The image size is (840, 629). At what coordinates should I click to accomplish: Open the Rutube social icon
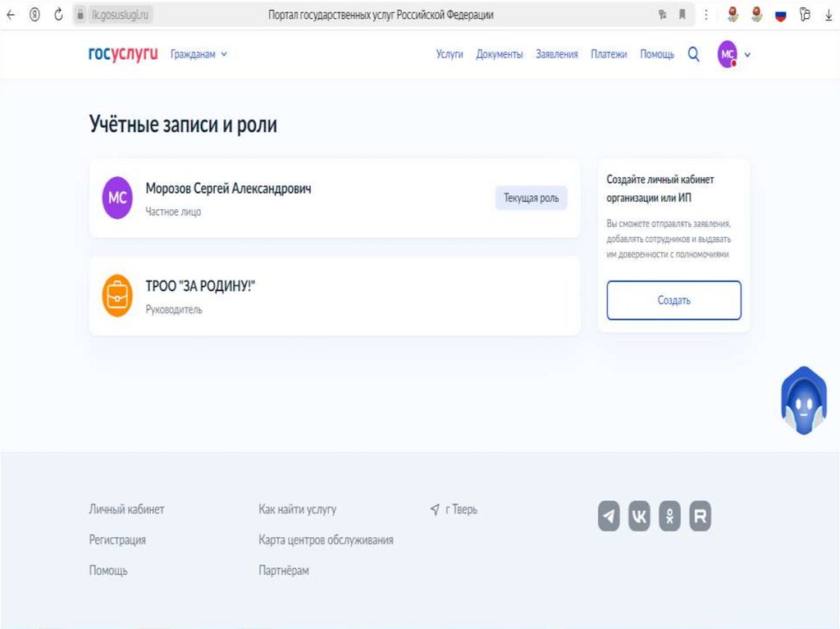[700, 516]
